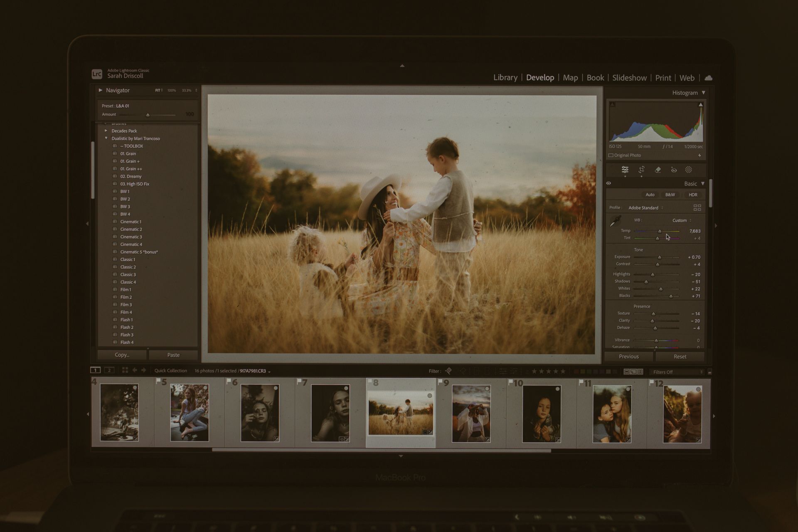Click the grid view icon in filmstrip bar
Viewport: 798px width, 532px height.
[x=125, y=370]
